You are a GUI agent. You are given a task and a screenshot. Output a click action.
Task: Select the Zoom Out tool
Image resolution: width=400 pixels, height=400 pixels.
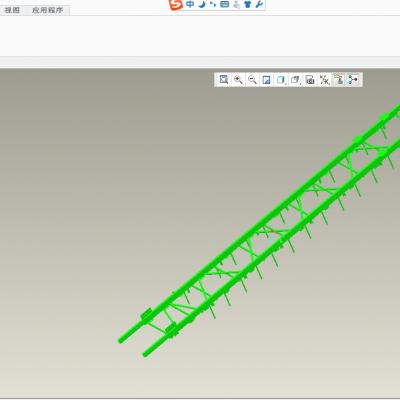point(252,80)
